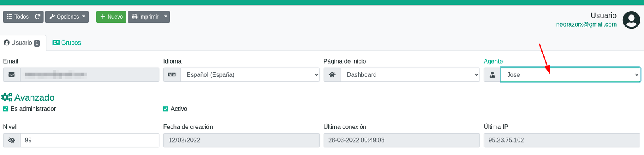644x155 pixels.
Task: Click the ID card icon on Grupos tab
Action: 56,43
